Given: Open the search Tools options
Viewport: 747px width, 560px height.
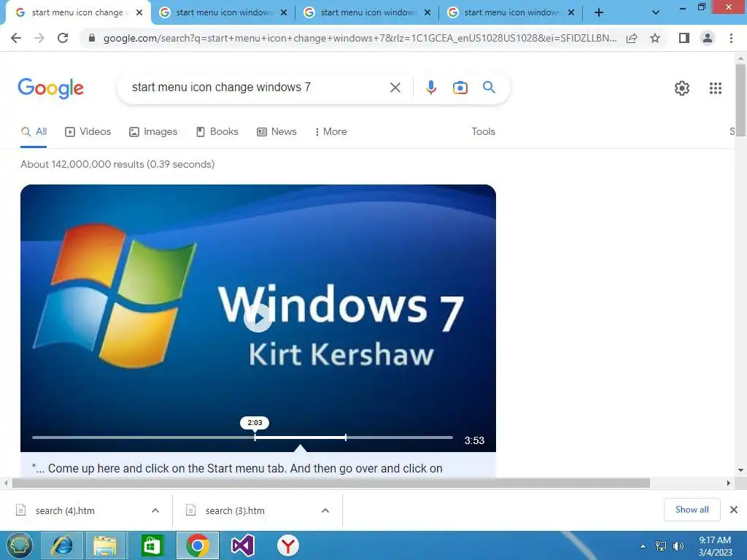Looking at the screenshot, I should coord(483,131).
